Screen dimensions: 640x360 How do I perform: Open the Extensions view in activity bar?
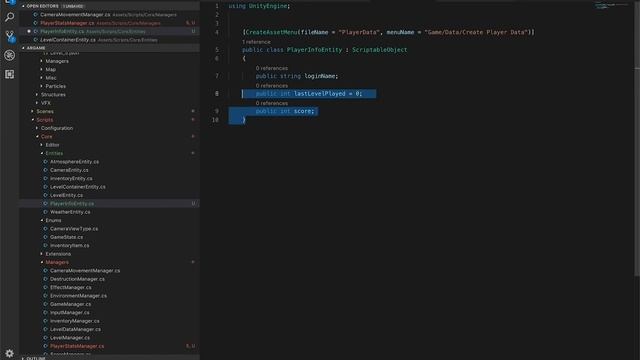9,74
